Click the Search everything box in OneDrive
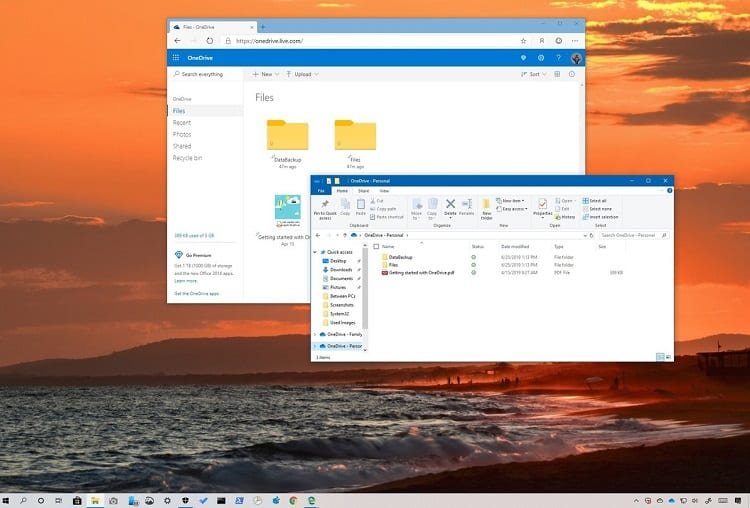Image resolution: width=750 pixels, height=508 pixels. point(206,74)
